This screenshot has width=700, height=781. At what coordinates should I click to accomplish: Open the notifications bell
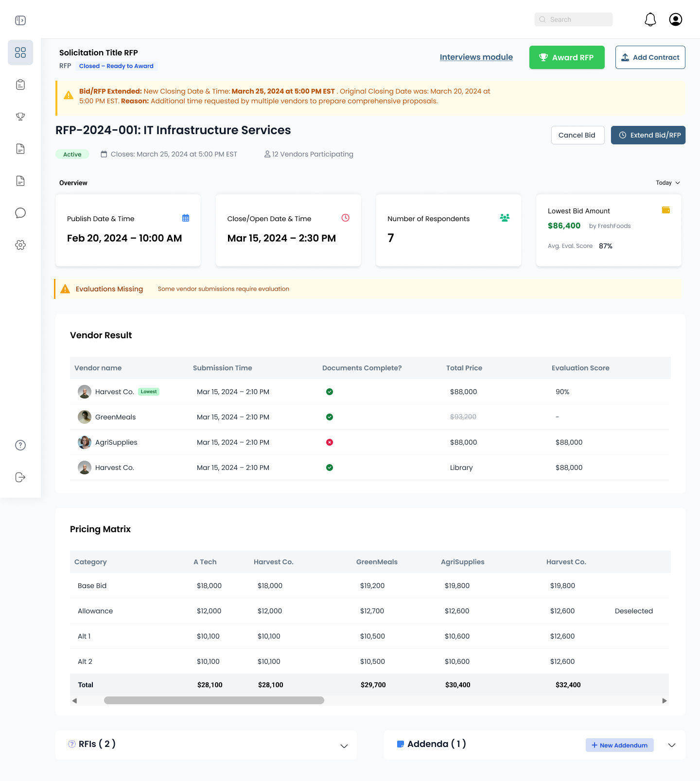tap(650, 19)
